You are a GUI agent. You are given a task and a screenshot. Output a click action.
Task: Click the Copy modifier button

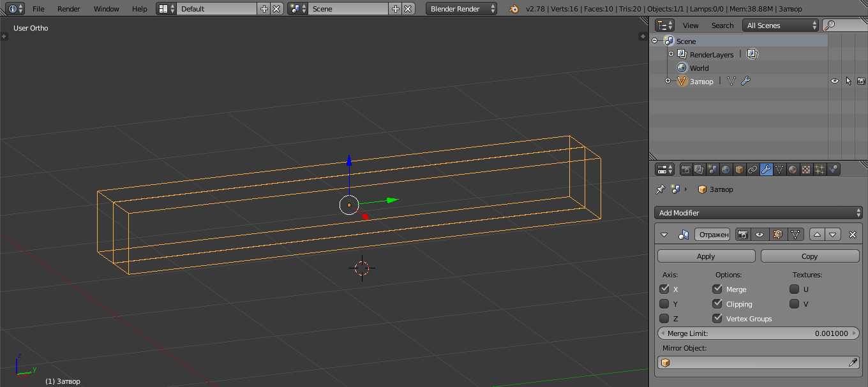(x=809, y=256)
